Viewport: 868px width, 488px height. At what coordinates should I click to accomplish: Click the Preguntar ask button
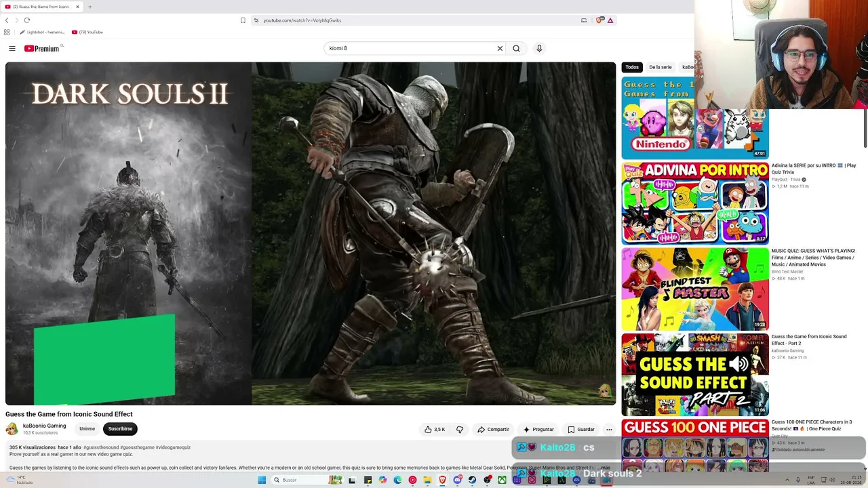pyautogui.click(x=538, y=430)
